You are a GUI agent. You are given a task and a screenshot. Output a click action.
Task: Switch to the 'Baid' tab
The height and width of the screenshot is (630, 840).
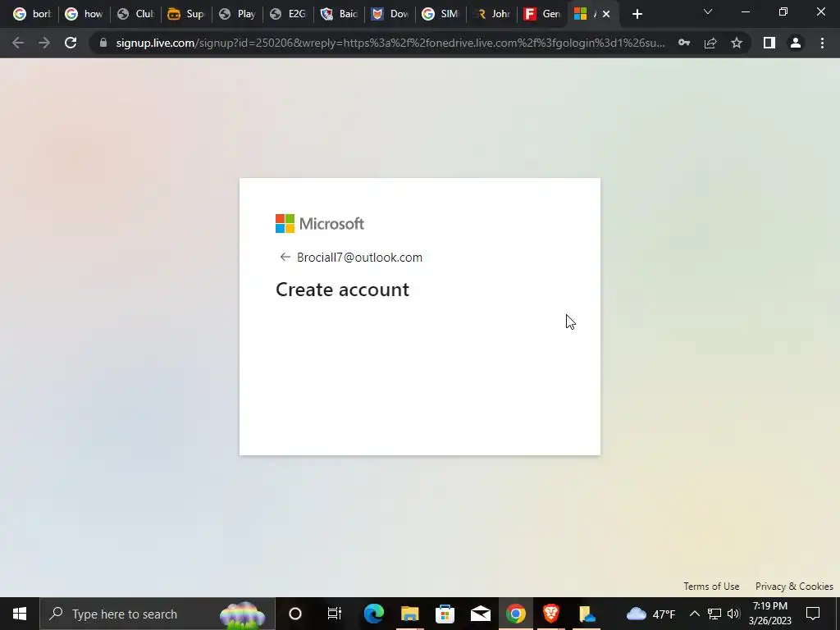click(x=339, y=14)
